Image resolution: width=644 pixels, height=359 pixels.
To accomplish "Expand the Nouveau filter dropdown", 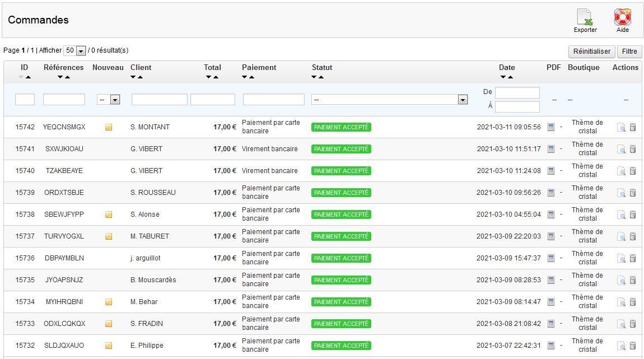I will (109, 99).
